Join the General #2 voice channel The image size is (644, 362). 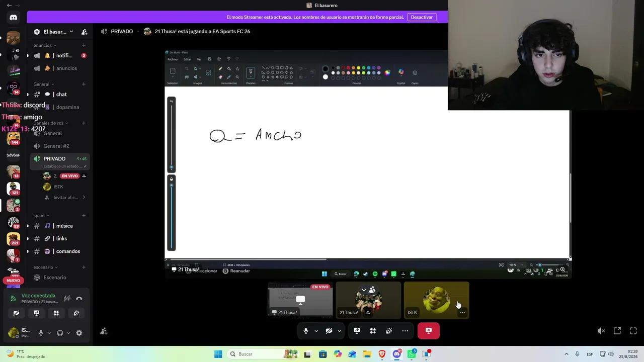tap(60, 146)
